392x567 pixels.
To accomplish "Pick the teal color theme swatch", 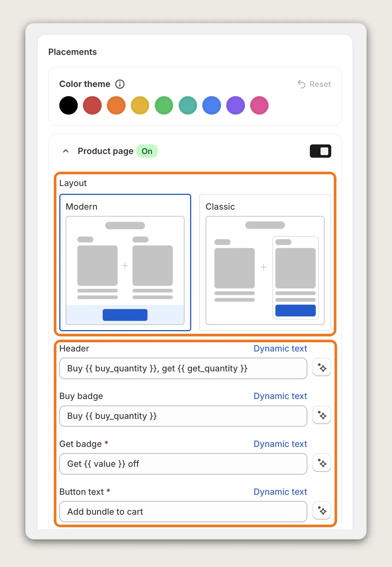I will click(x=188, y=105).
